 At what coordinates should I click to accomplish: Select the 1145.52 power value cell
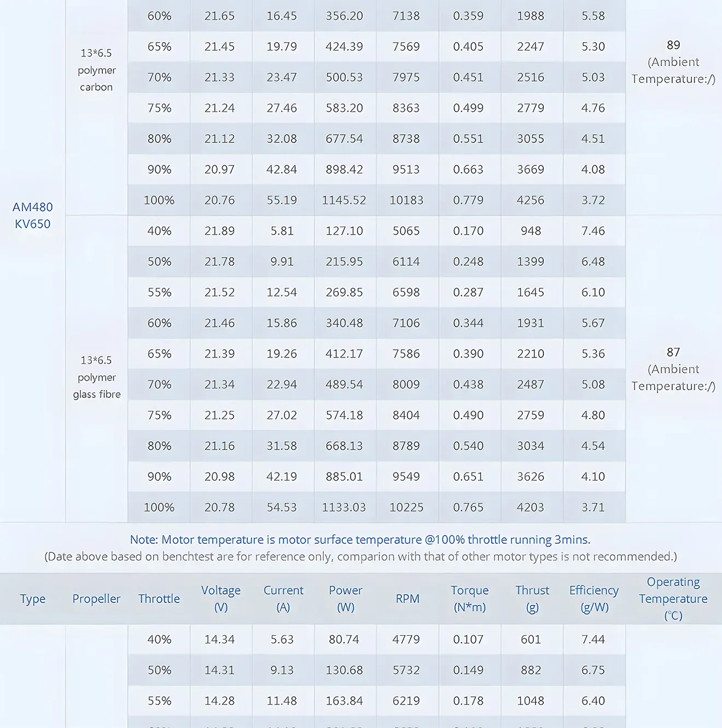tap(344, 200)
